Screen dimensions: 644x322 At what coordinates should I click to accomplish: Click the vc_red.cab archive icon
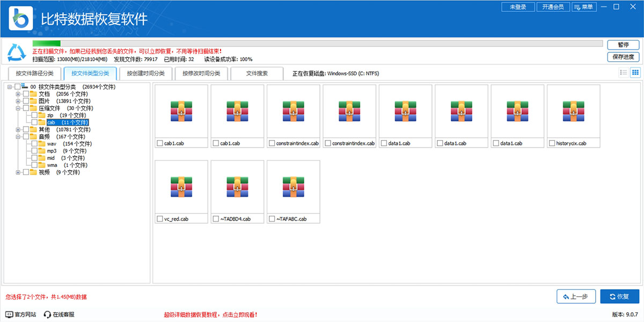(x=181, y=186)
